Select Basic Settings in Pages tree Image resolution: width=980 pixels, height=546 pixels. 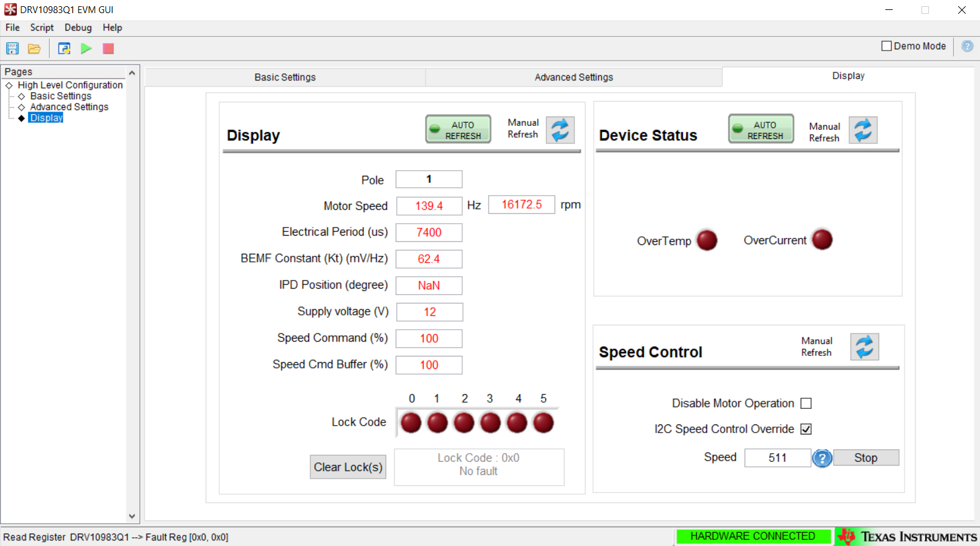(x=60, y=96)
